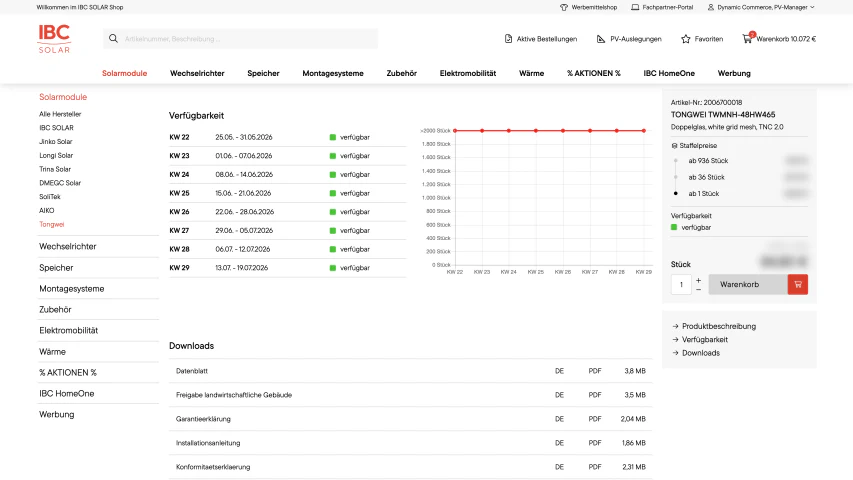Click the Aktive Bestellungen document icon

(x=508, y=39)
